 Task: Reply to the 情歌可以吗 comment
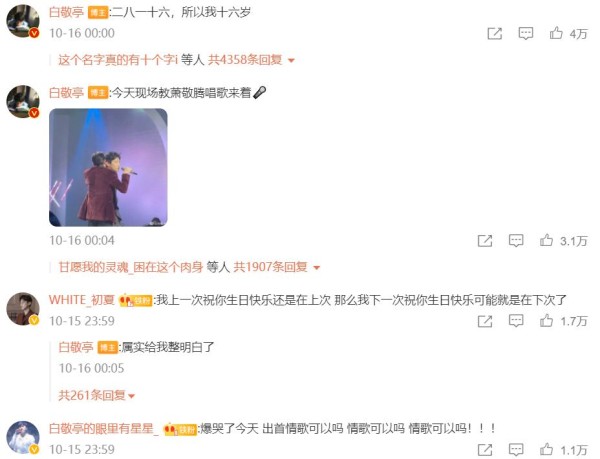[516, 449]
